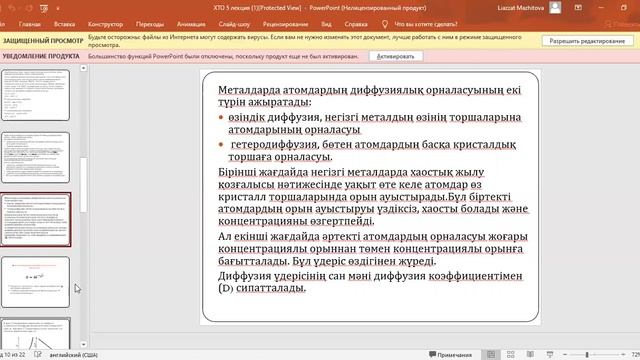
Task: Select the second visible slide thumbnail
Action: point(36,157)
